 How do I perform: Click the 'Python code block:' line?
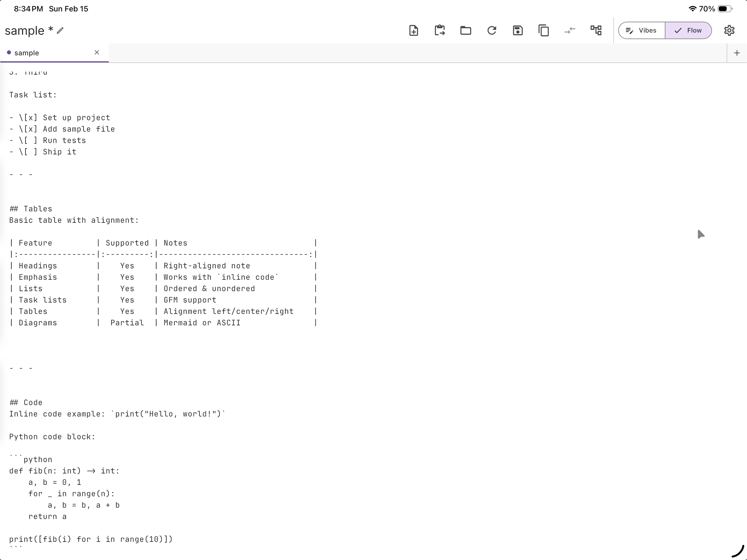(52, 437)
